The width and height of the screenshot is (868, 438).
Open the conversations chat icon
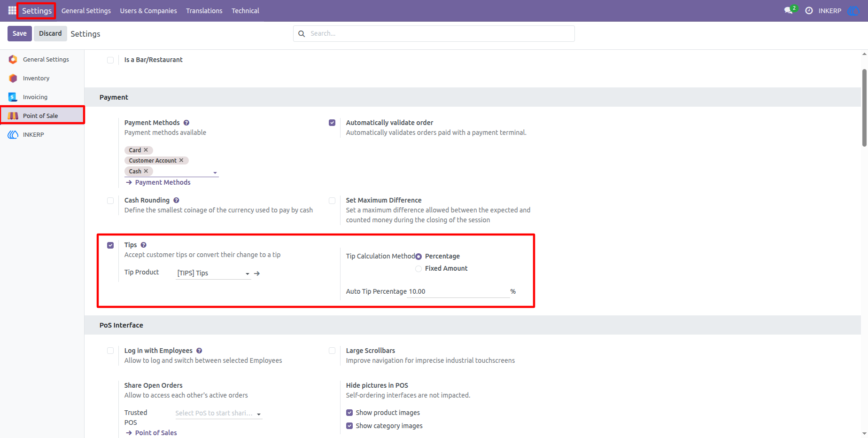pyautogui.click(x=788, y=10)
